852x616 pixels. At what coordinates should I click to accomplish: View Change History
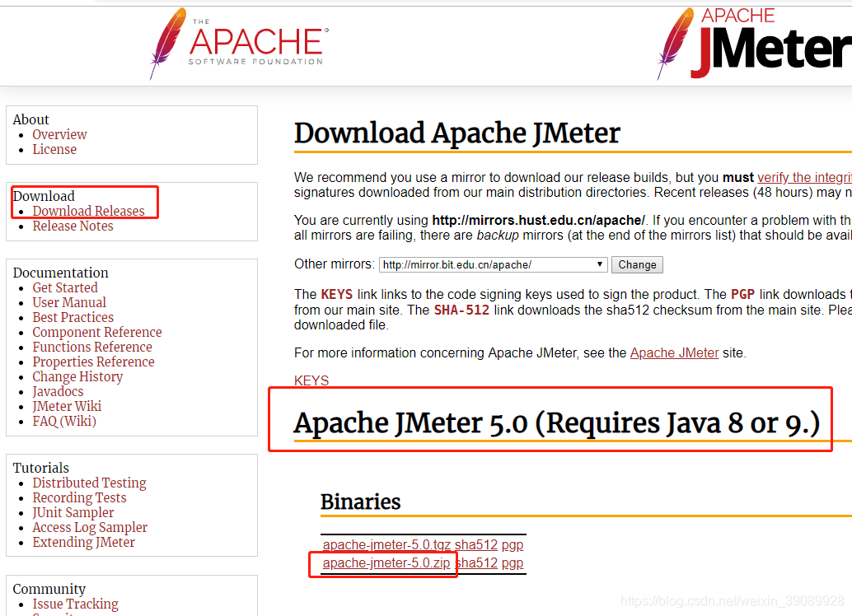click(x=77, y=377)
